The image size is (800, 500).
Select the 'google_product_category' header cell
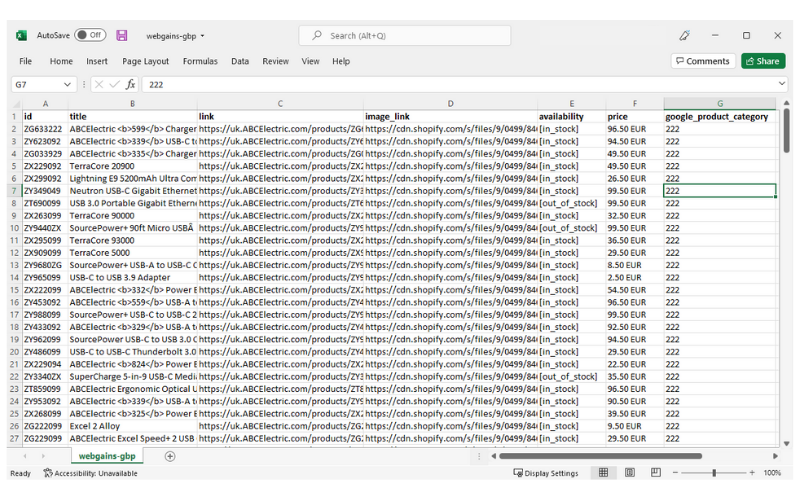tap(720, 116)
